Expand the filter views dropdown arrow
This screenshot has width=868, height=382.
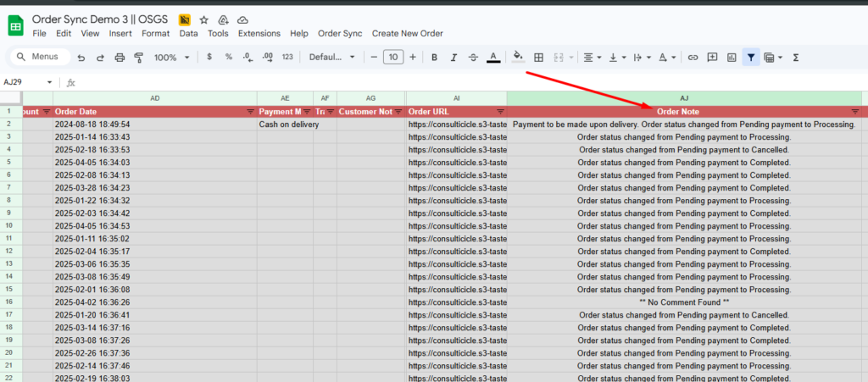tap(780, 57)
